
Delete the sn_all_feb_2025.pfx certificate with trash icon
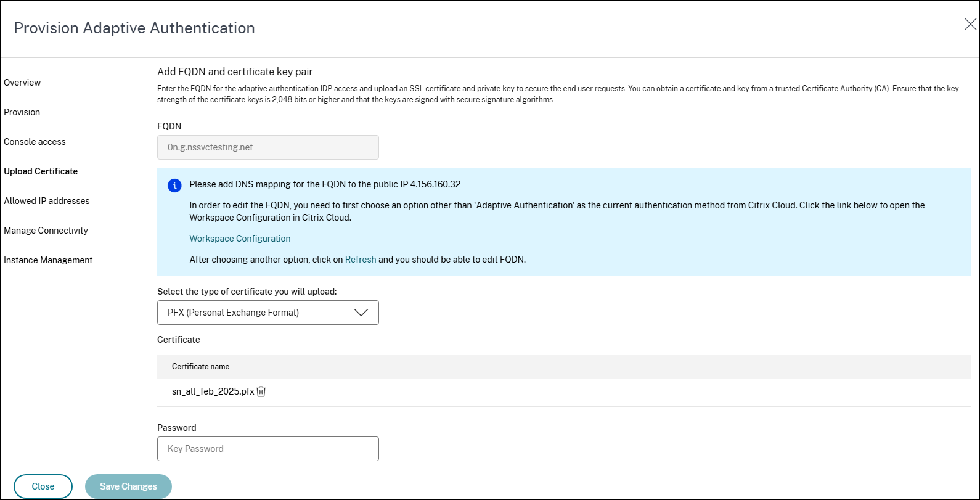[261, 391]
